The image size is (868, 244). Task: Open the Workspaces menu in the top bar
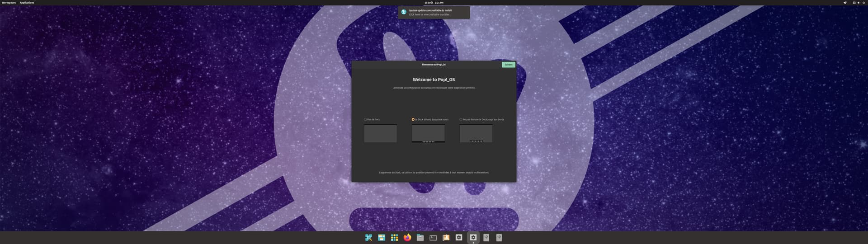coord(9,3)
